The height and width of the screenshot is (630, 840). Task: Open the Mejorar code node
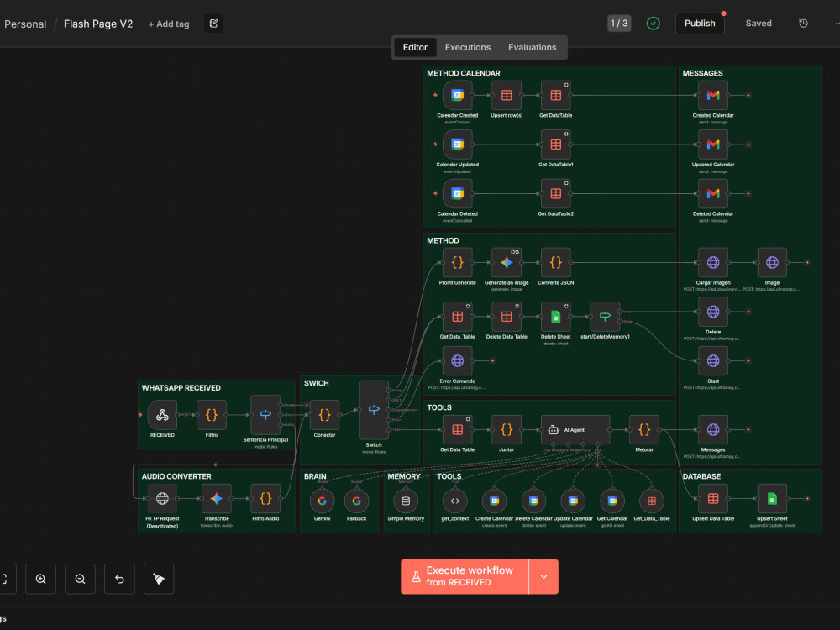click(x=644, y=430)
